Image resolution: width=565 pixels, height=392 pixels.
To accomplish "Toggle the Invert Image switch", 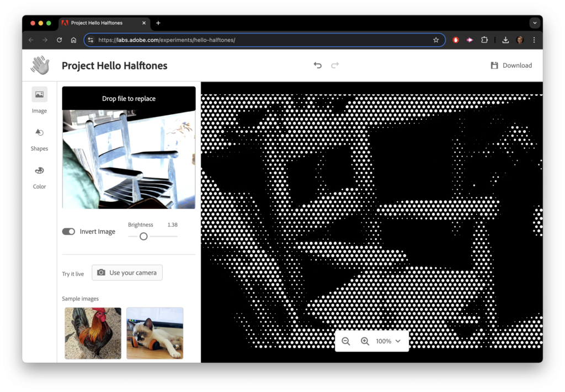I will 68,232.
